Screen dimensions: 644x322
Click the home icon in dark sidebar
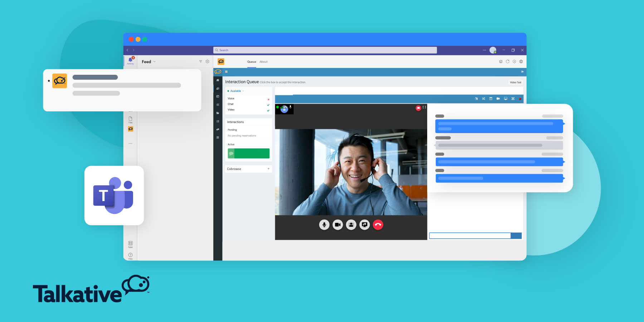(x=218, y=80)
